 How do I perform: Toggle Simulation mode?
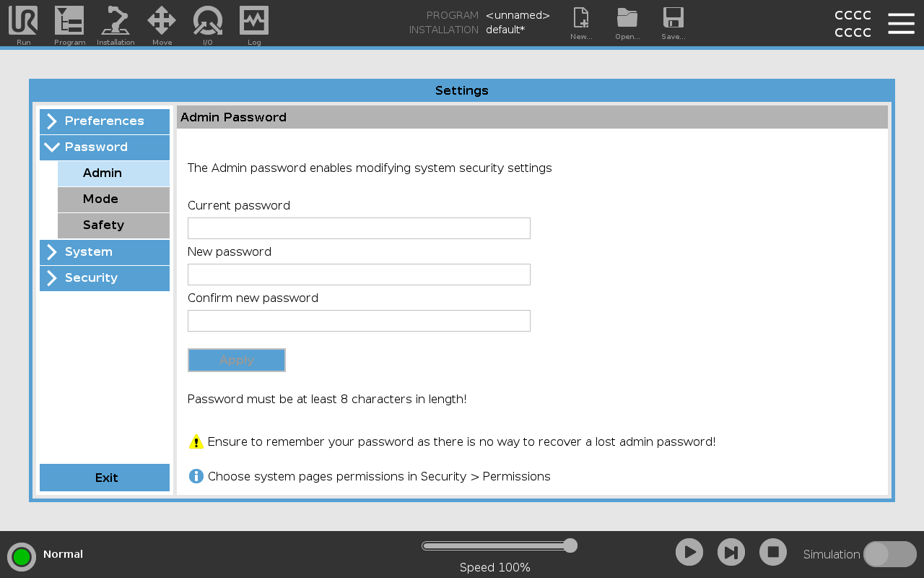pos(889,554)
